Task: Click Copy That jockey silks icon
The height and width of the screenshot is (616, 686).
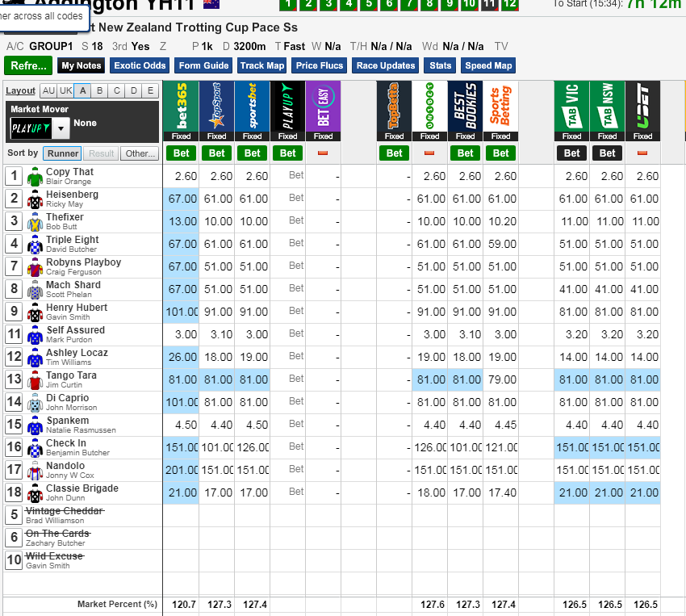Action: pos(35,176)
